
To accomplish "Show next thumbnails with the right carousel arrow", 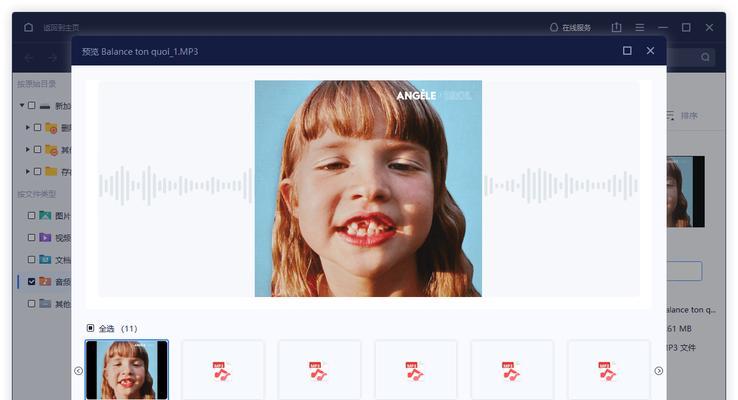I will [x=658, y=371].
